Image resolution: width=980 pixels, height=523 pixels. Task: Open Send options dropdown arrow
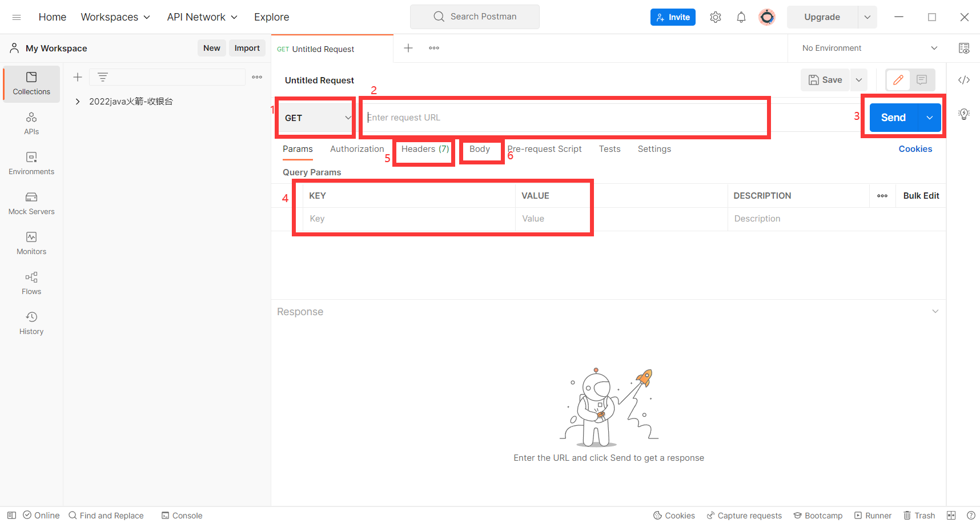pos(930,118)
